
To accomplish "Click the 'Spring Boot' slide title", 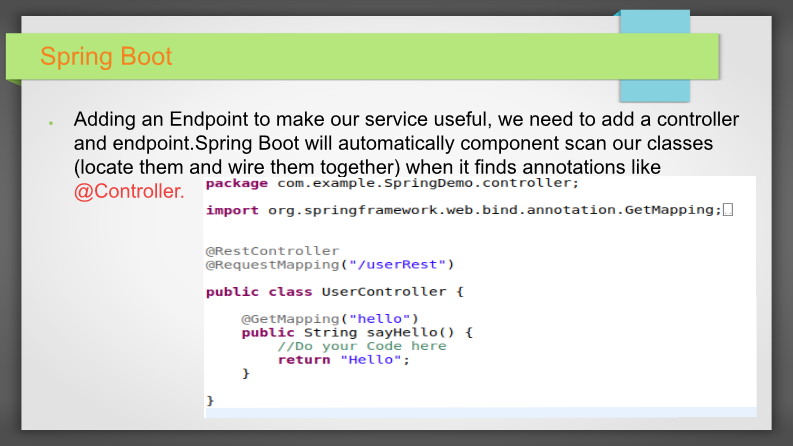I will click(x=106, y=56).
